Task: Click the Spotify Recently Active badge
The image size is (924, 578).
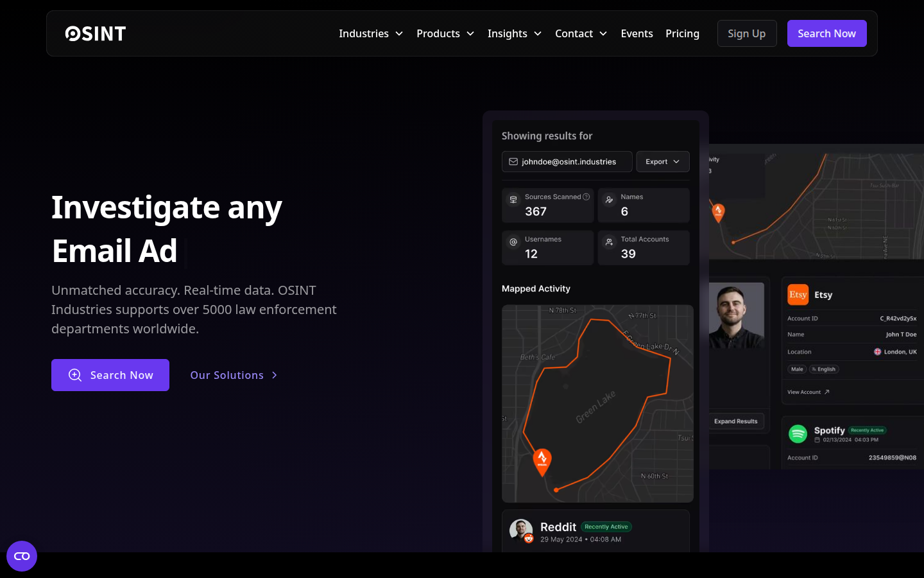Action: coord(868,430)
